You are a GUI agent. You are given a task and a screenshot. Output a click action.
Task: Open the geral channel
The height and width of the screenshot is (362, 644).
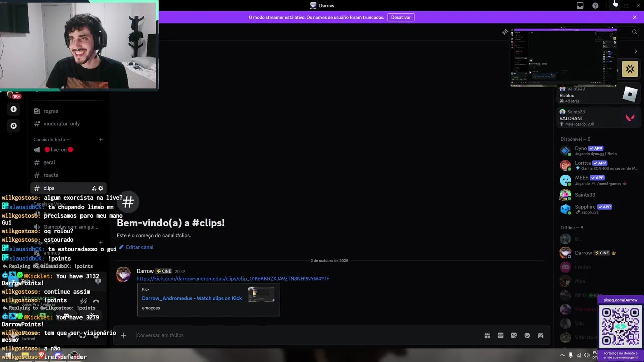68,162
